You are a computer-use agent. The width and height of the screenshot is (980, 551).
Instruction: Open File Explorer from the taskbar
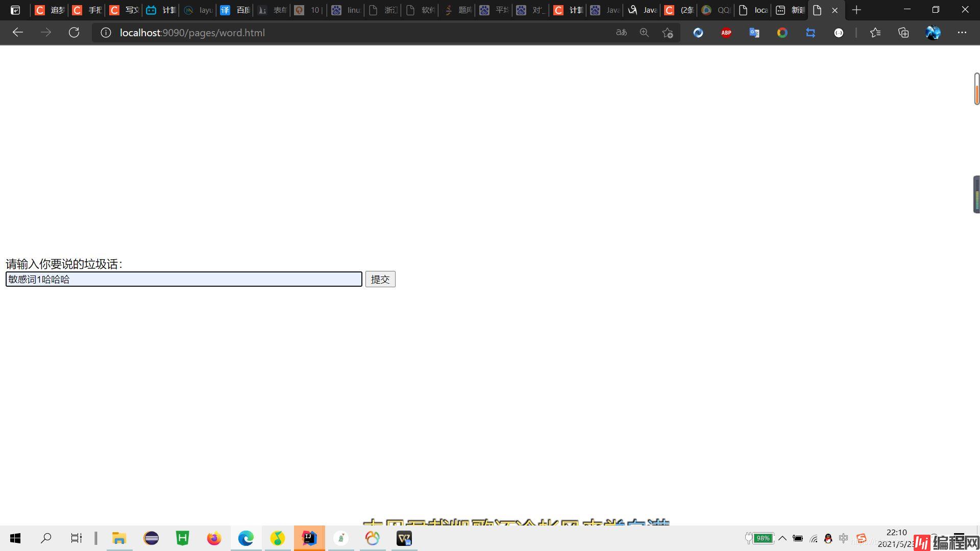click(119, 538)
